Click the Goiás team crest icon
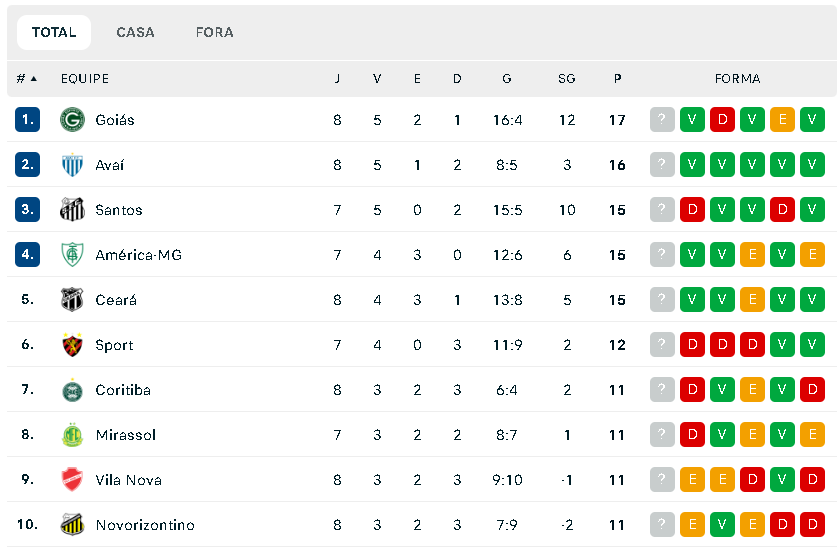This screenshot has width=840, height=548. (72, 119)
